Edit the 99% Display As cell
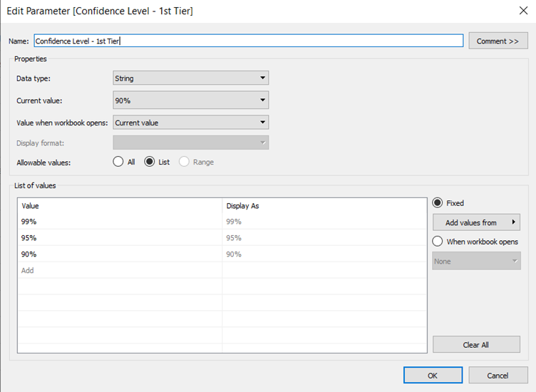Screen dimensions: 536x392 pyautogui.click(x=324, y=222)
